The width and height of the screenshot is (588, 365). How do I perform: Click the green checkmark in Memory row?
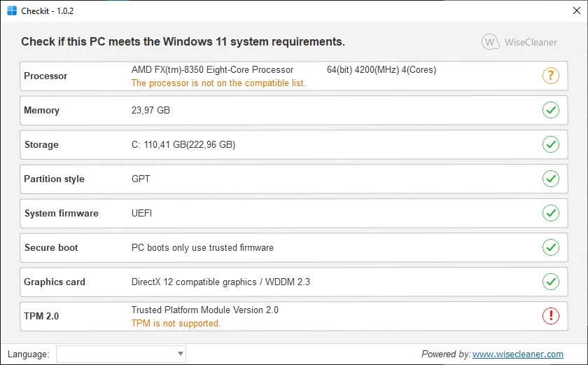551,110
